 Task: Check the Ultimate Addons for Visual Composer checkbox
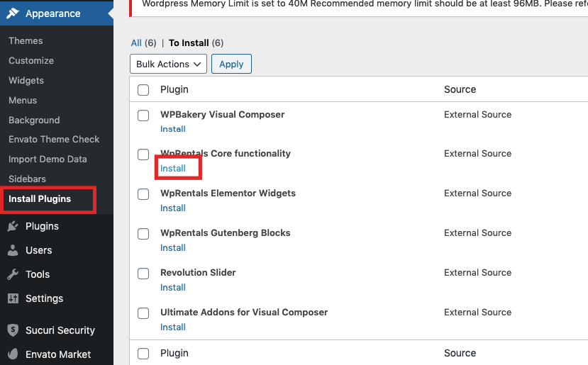point(143,313)
